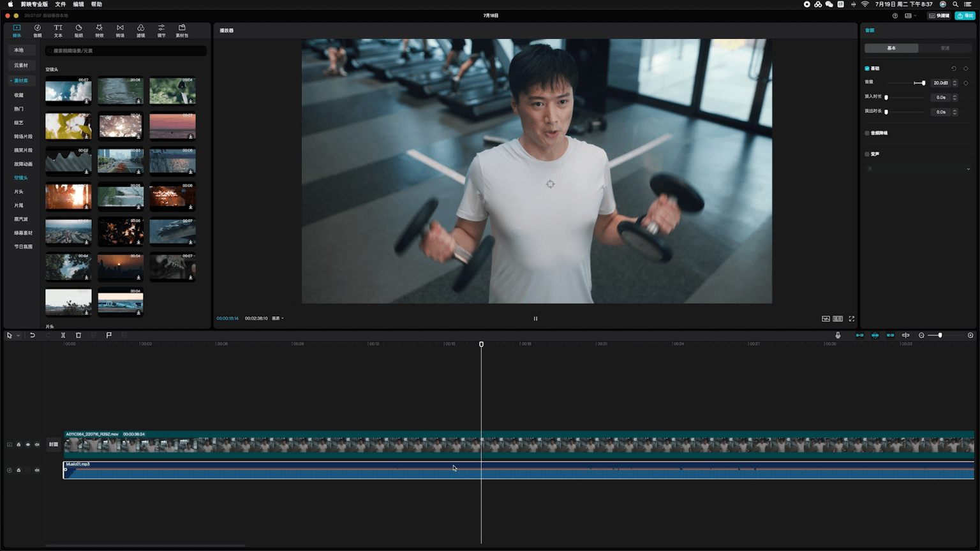Viewport: 980px width, 551px height.
Task: Enable the 音频降噪 noise reduction checkbox
Action: [867, 133]
